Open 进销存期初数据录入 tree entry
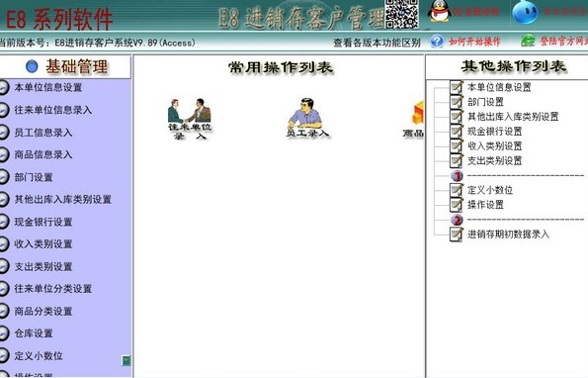The width and height of the screenshot is (588, 378). 508,235
